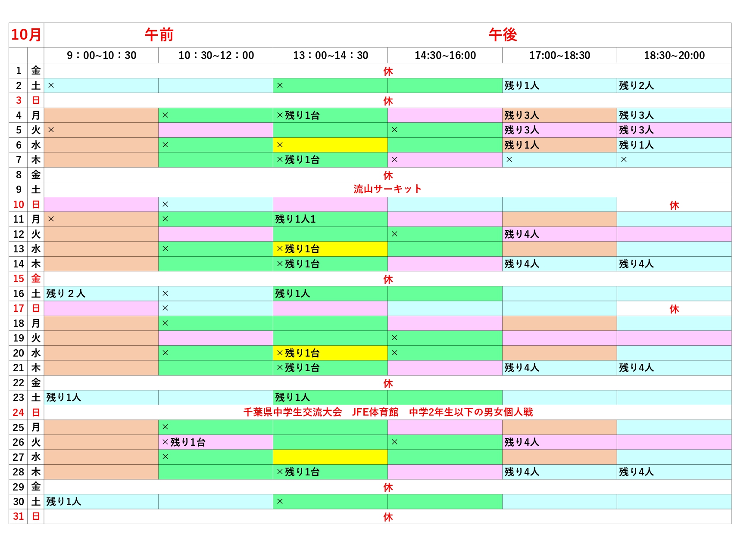Click the 流山サーキット event text
The width and height of the screenshot is (756, 534).
387,189
